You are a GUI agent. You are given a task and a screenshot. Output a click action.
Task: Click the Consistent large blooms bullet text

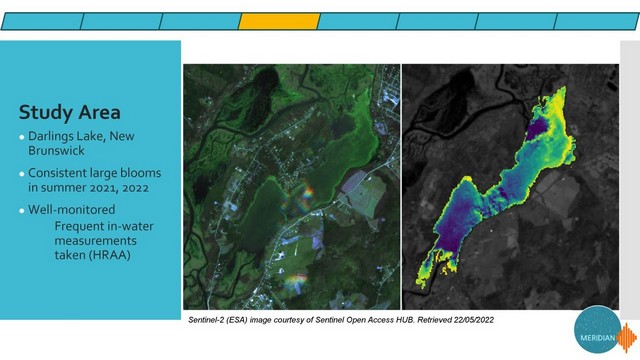tap(94, 180)
